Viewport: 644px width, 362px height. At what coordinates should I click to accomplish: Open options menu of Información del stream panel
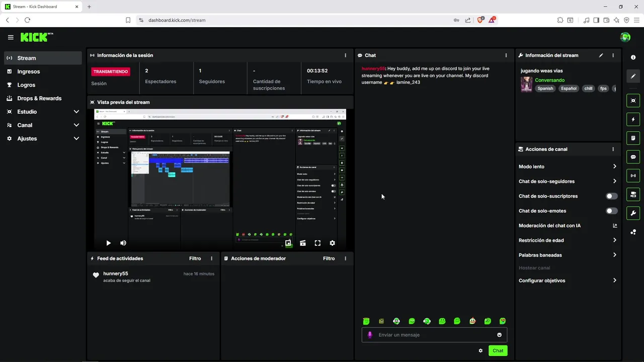pyautogui.click(x=613, y=55)
